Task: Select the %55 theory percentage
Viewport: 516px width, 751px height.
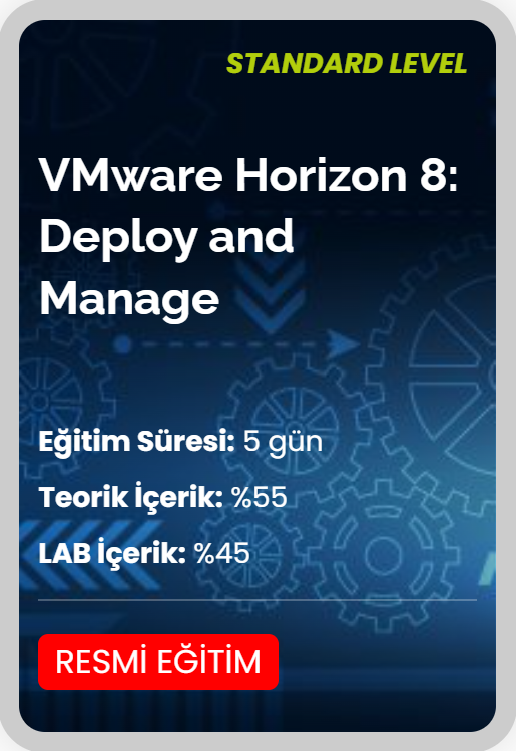Action: click(x=259, y=497)
